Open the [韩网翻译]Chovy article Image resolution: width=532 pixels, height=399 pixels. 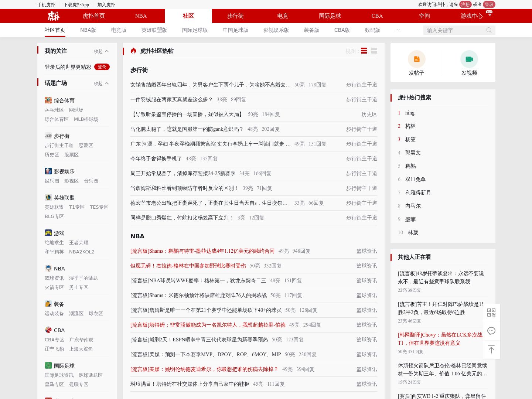[440, 339]
